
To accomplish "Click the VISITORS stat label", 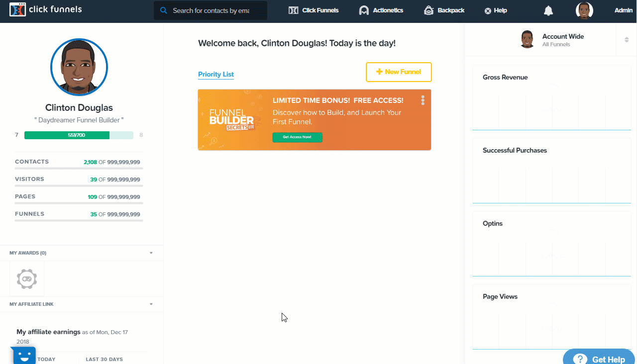I will [x=29, y=179].
